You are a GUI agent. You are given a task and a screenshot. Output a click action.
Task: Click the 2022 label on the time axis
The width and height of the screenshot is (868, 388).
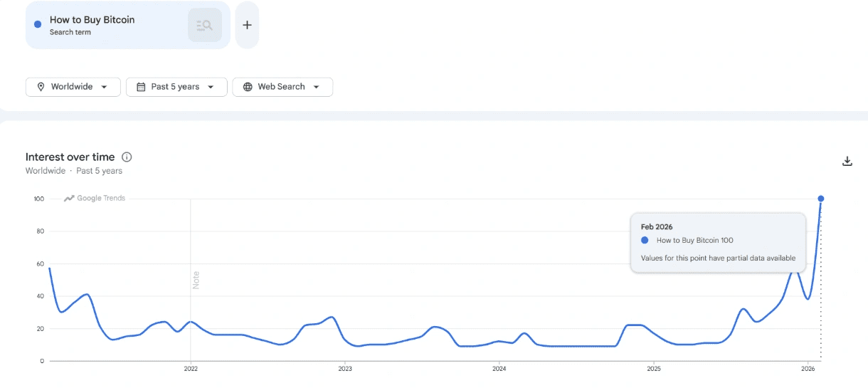191,369
